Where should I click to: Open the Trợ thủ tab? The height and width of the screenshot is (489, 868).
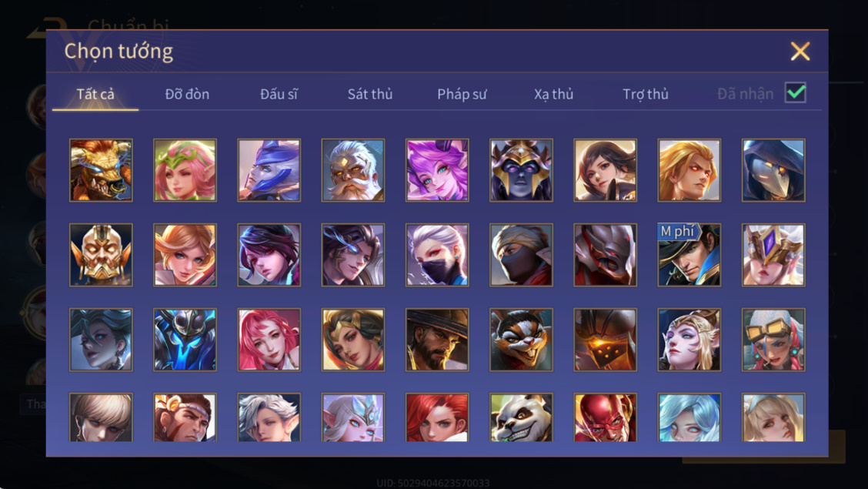click(x=646, y=94)
